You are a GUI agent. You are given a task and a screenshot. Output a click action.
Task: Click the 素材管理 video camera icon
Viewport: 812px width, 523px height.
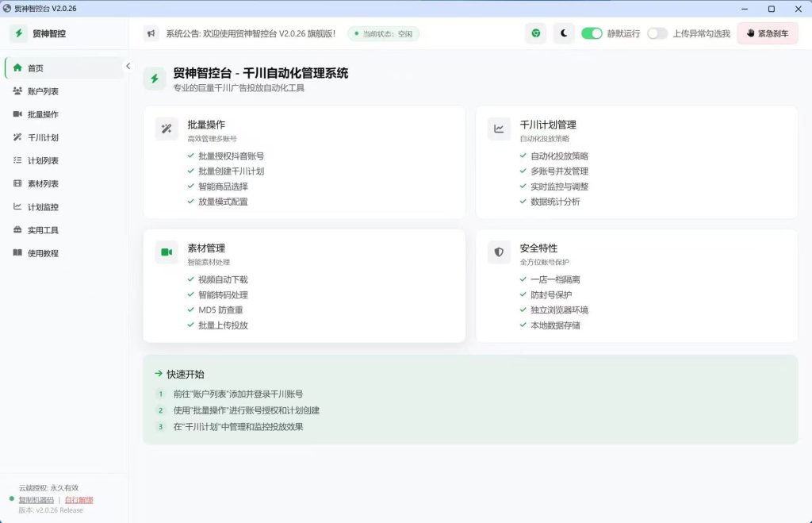(167, 252)
